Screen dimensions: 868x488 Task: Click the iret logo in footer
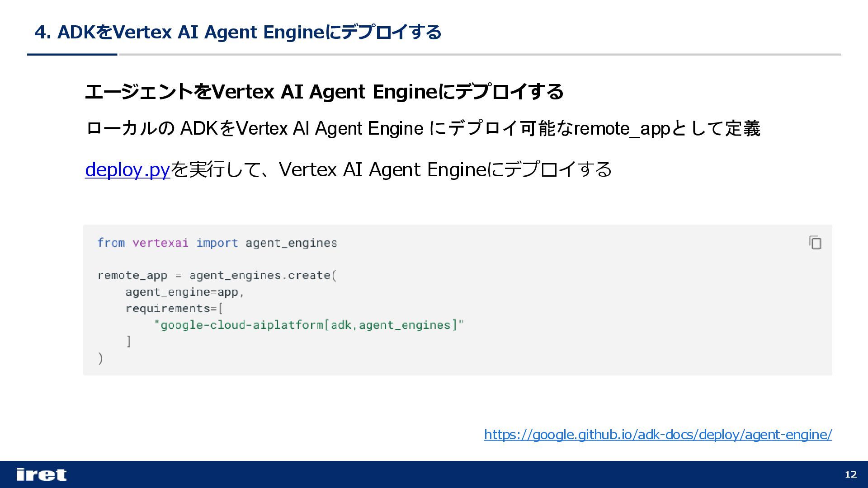[41, 474]
